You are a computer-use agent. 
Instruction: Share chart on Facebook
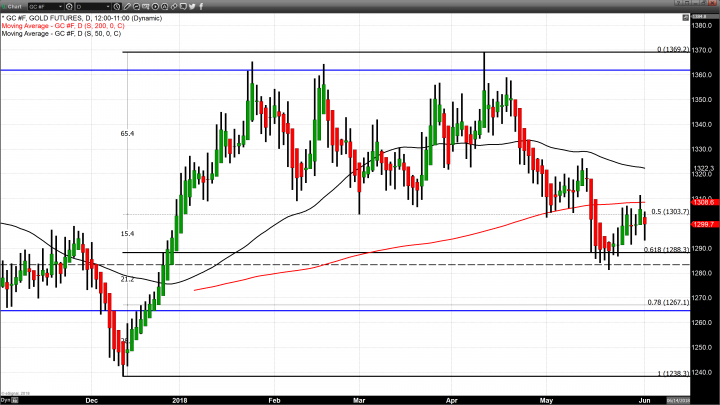pos(201,6)
